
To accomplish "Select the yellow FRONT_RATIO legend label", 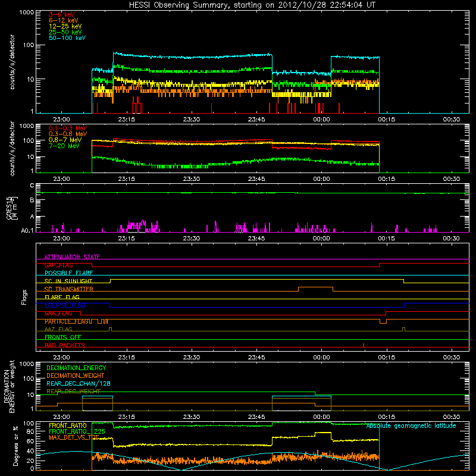I will (68, 425).
